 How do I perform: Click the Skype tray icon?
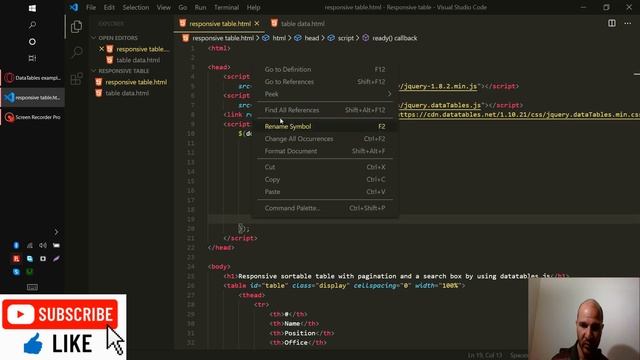[x=16, y=272]
